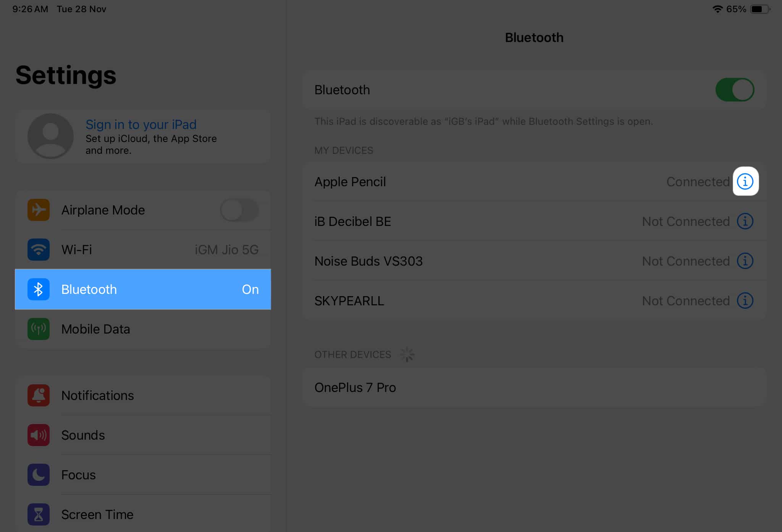Tap the info icon for Apple Pencil
Image resolution: width=782 pixels, height=532 pixels.
point(745,182)
